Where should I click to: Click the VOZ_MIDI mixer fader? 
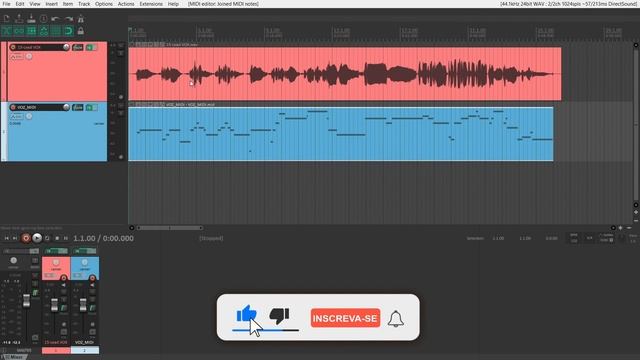click(83, 305)
